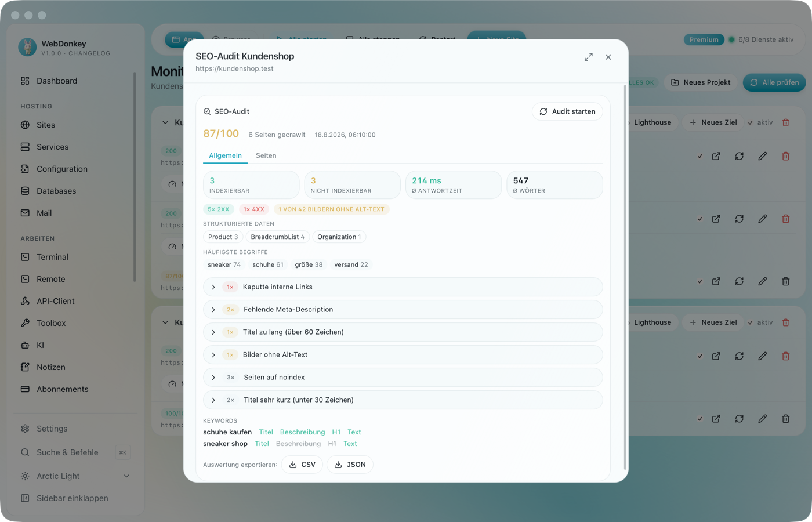Click the 547 Wörter stat card
The width and height of the screenshot is (812, 522).
click(554, 185)
